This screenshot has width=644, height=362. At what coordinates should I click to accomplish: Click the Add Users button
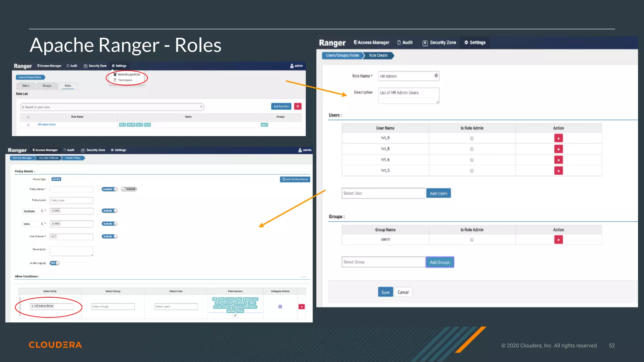(x=438, y=193)
